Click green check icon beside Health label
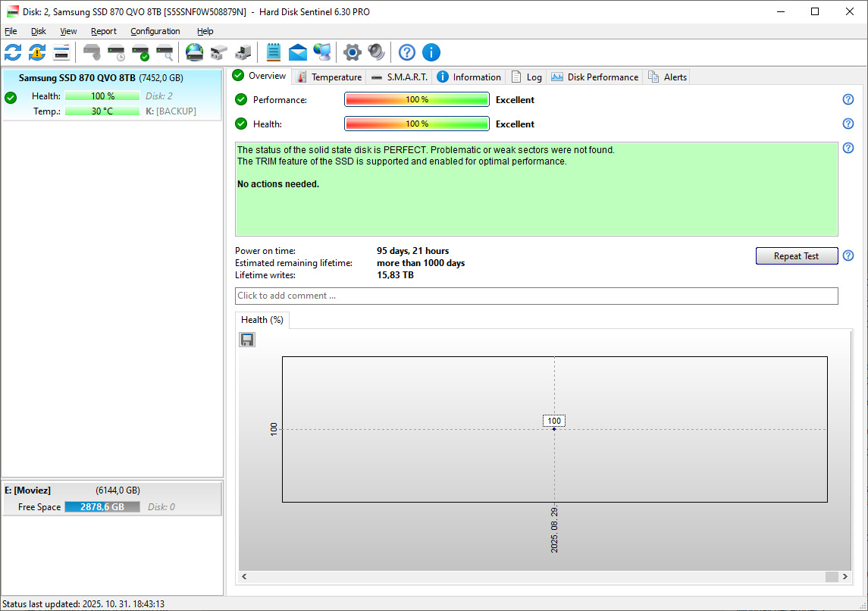Viewport: 868px width, 611px height. [241, 124]
